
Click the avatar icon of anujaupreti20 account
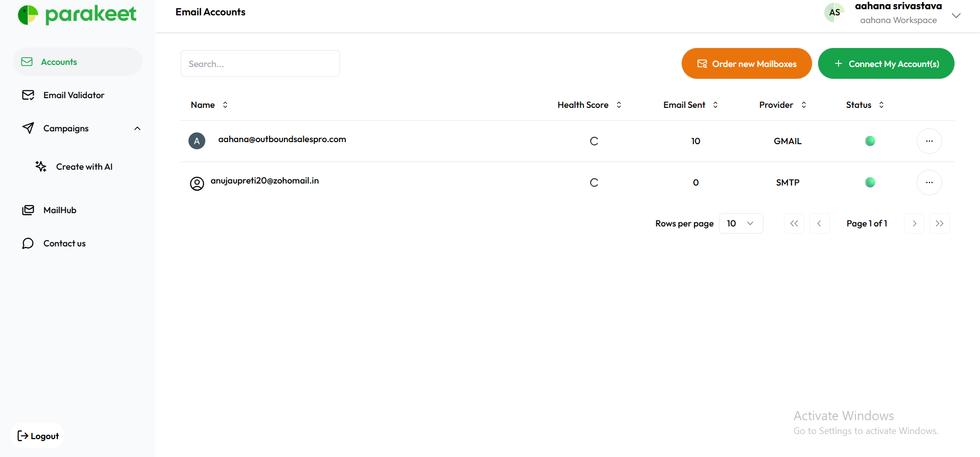pyautogui.click(x=197, y=184)
